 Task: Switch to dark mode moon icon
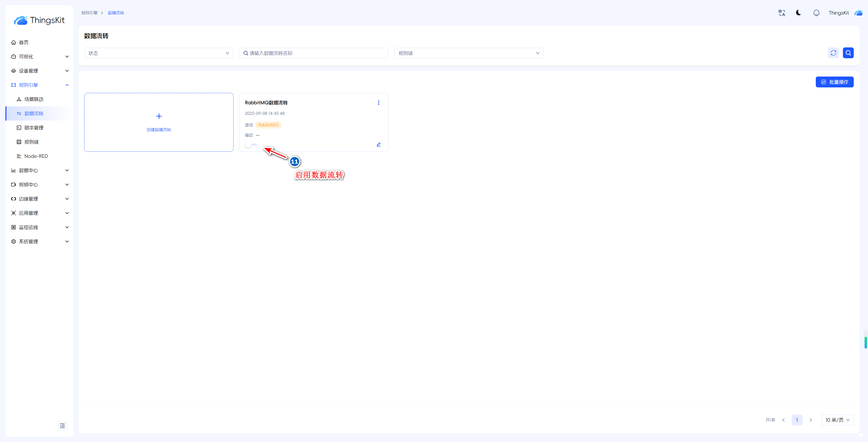[x=798, y=13]
